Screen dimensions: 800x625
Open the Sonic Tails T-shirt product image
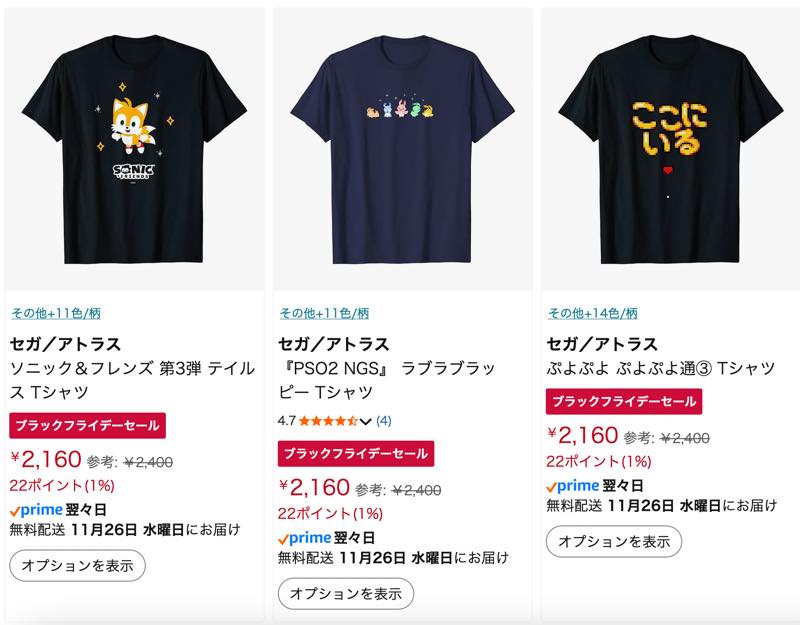pos(134,149)
